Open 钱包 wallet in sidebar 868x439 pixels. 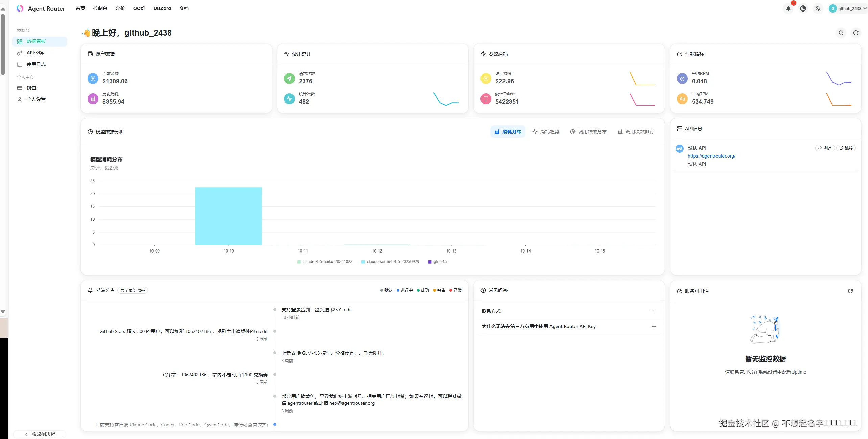[31, 88]
